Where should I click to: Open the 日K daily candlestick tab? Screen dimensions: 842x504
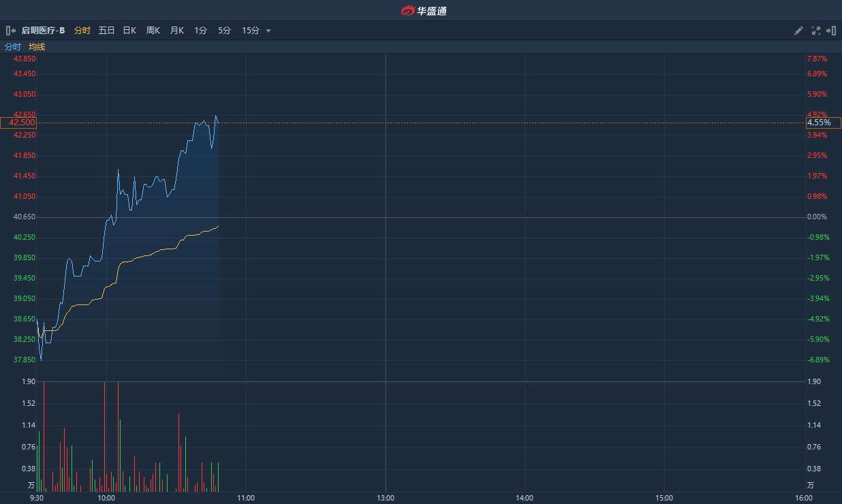[x=129, y=31]
